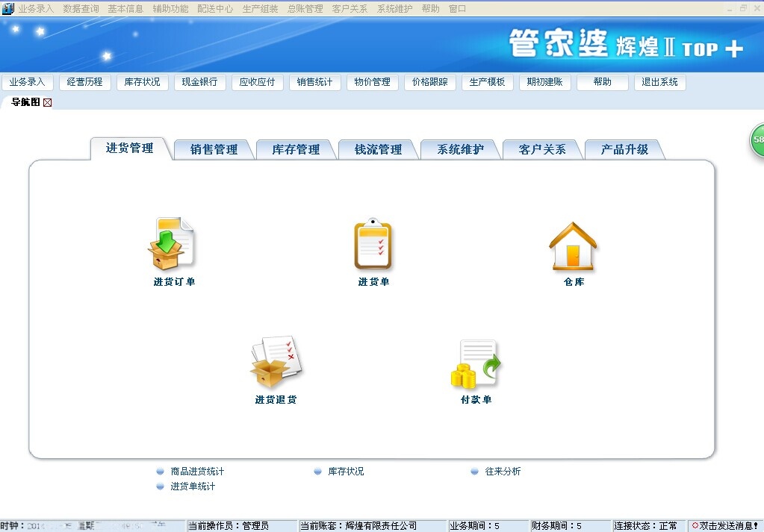
Task: Click the 经营历程 toolbar button
Action: click(x=84, y=82)
